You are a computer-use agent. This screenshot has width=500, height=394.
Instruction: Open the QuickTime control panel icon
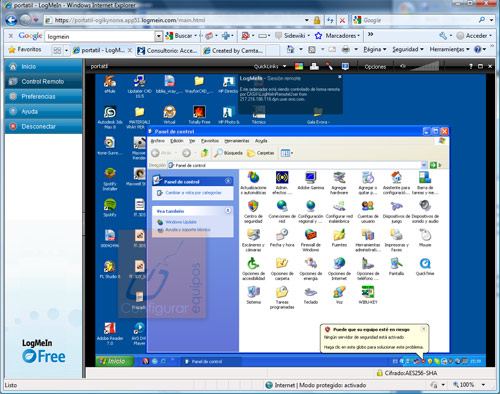(x=425, y=266)
